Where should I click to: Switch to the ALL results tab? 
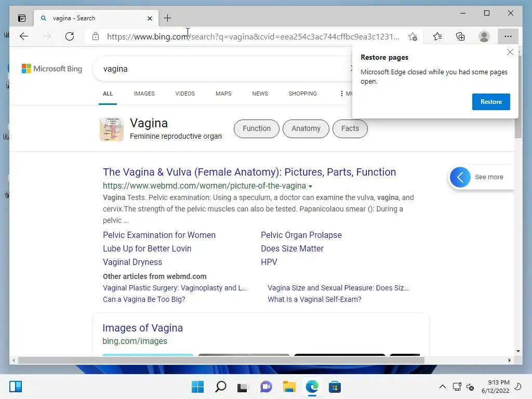coord(108,94)
